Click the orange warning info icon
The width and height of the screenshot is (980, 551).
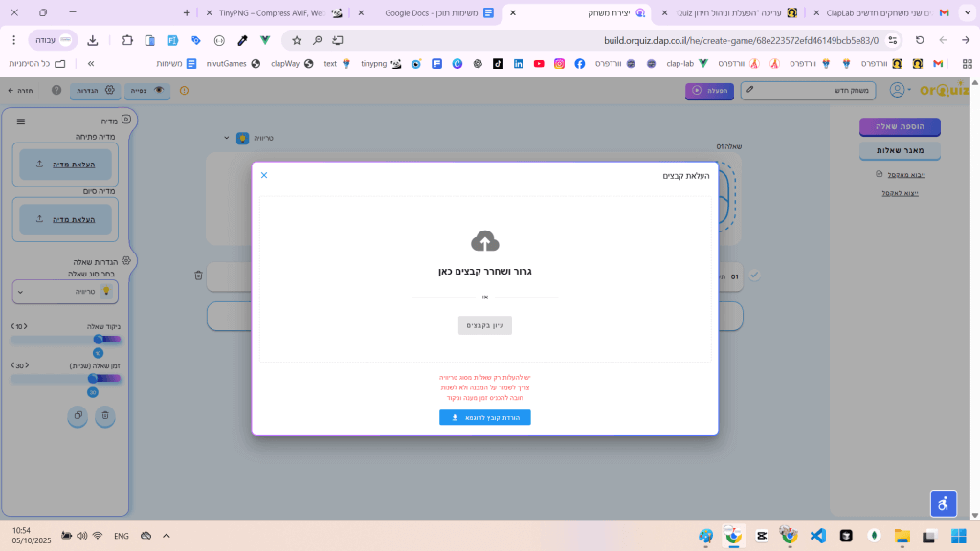click(x=185, y=90)
